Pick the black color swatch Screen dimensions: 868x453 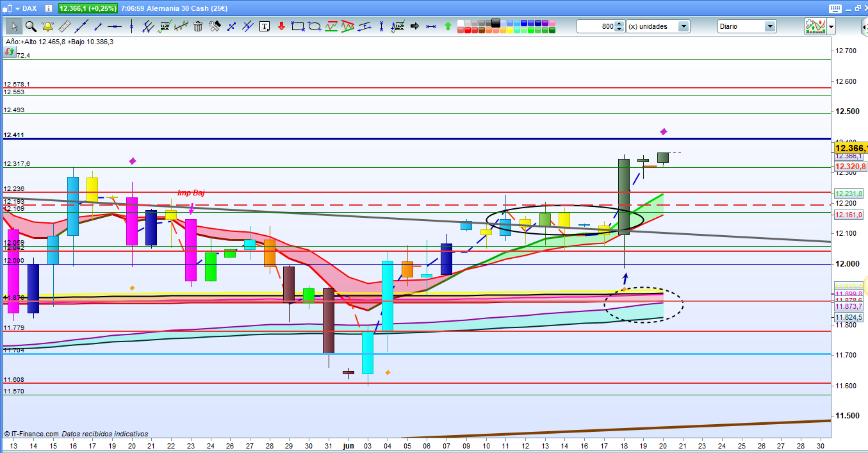495,22
